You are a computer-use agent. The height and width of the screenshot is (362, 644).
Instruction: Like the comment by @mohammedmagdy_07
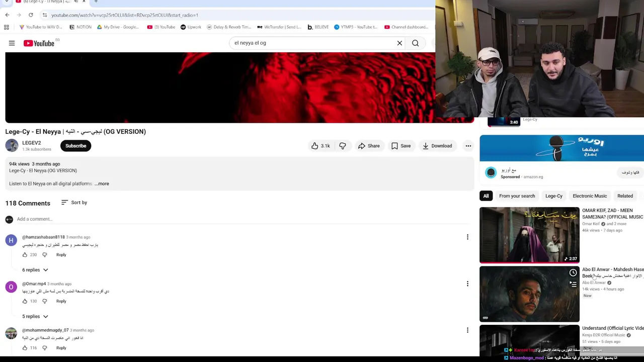pyautogui.click(x=25, y=348)
